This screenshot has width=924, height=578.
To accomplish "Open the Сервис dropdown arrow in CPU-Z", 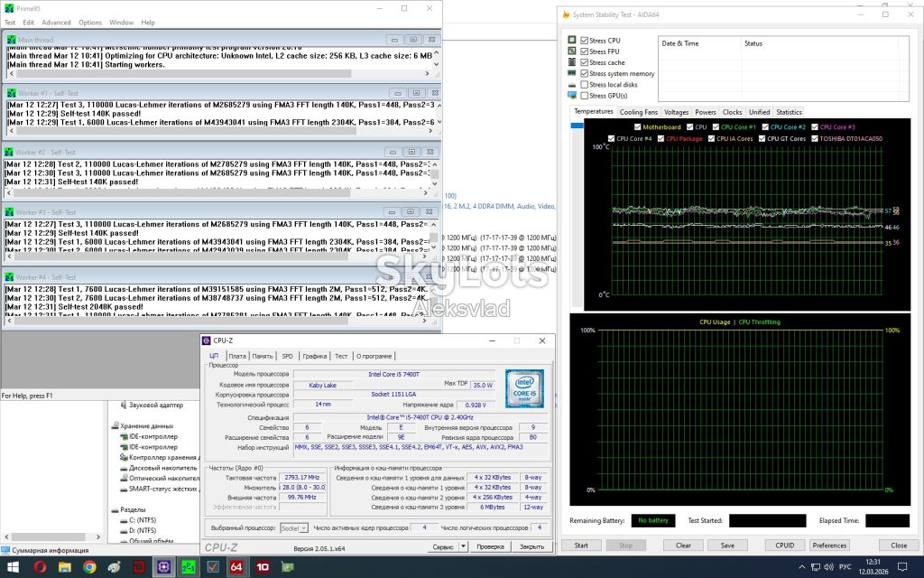I will [463, 546].
